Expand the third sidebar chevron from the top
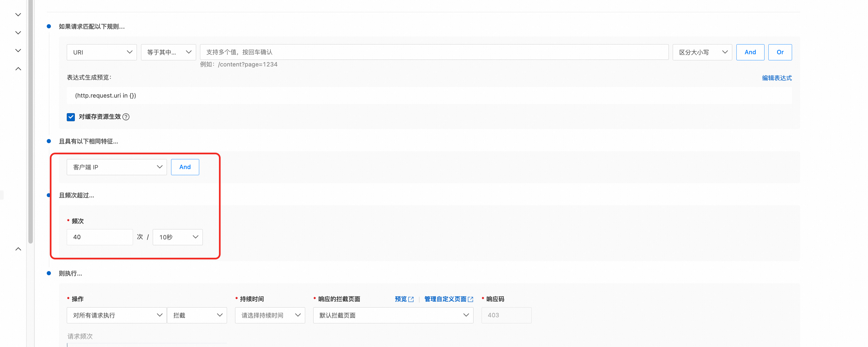The image size is (868, 347). click(x=18, y=51)
